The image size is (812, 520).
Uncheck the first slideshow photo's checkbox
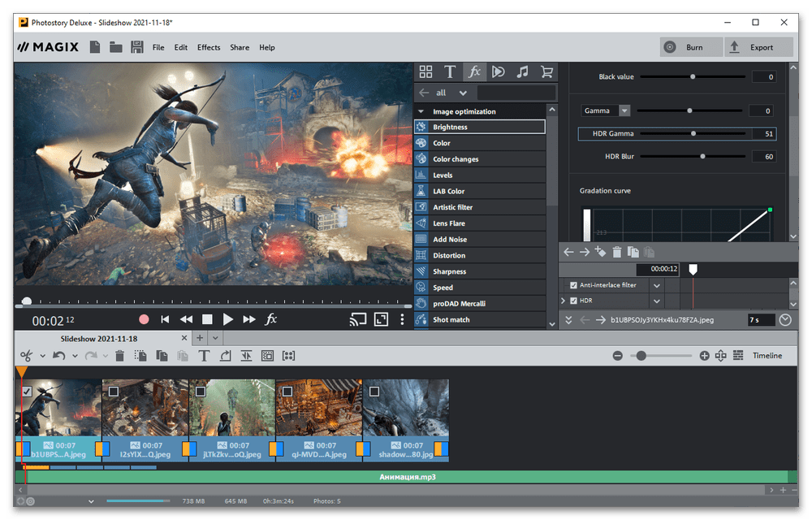click(x=27, y=392)
